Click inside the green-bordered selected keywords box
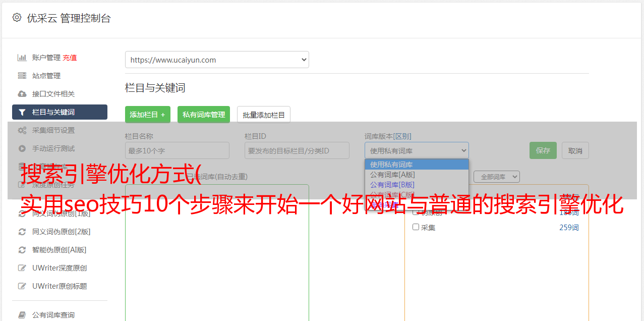Screen dimensions: 644x321 coord(217,252)
